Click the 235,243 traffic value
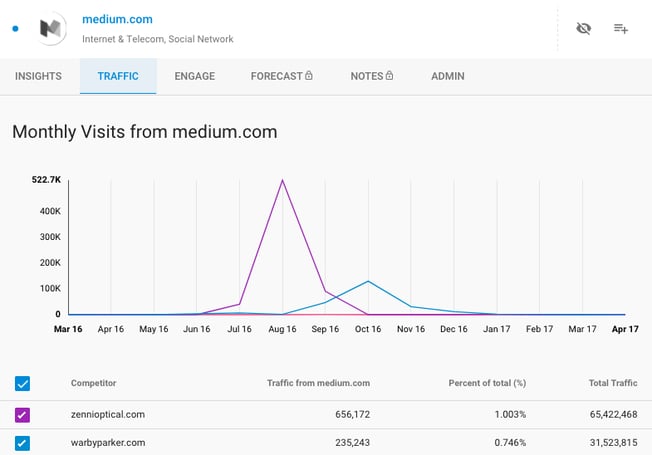 coord(353,443)
